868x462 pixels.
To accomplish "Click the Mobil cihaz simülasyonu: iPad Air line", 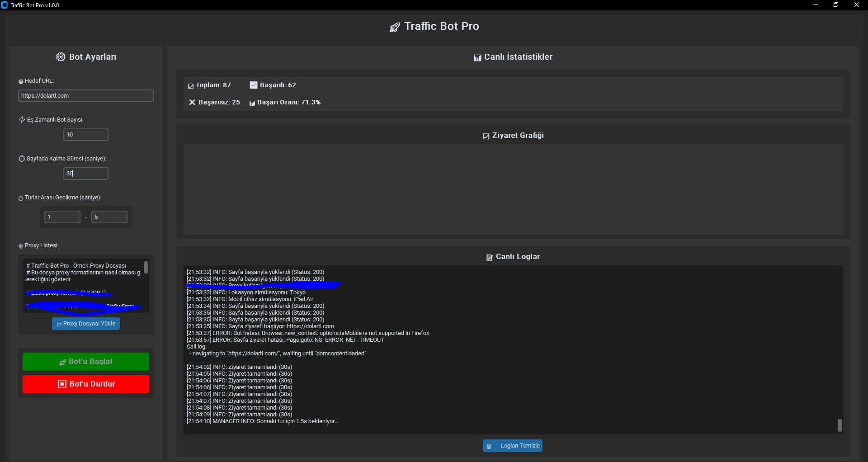I will click(x=250, y=299).
